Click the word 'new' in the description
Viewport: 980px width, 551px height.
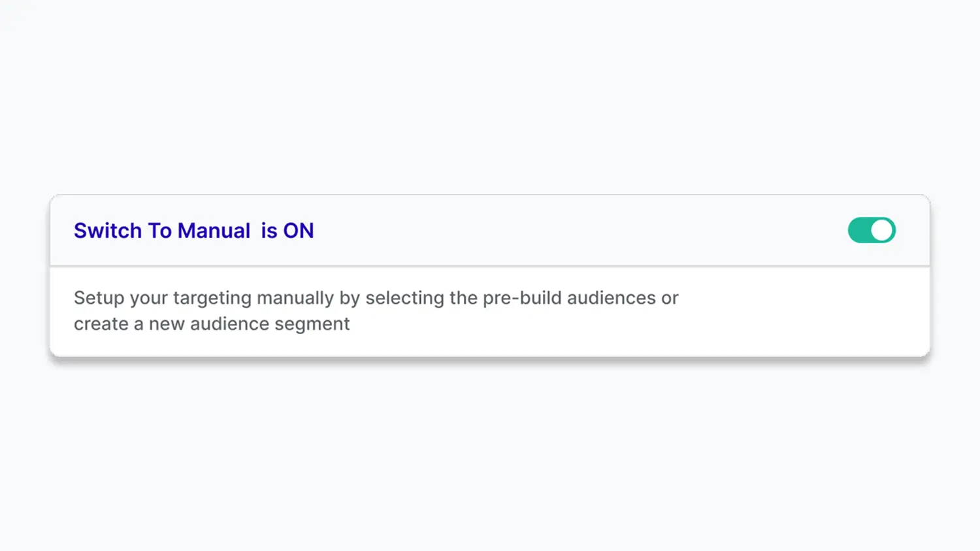[x=167, y=324]
